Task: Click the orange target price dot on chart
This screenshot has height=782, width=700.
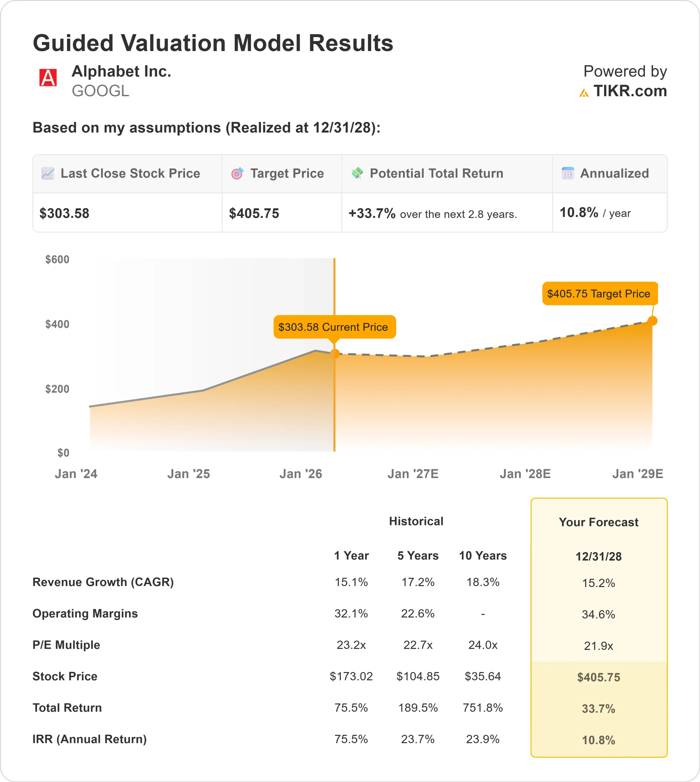Action: [652, 320]
